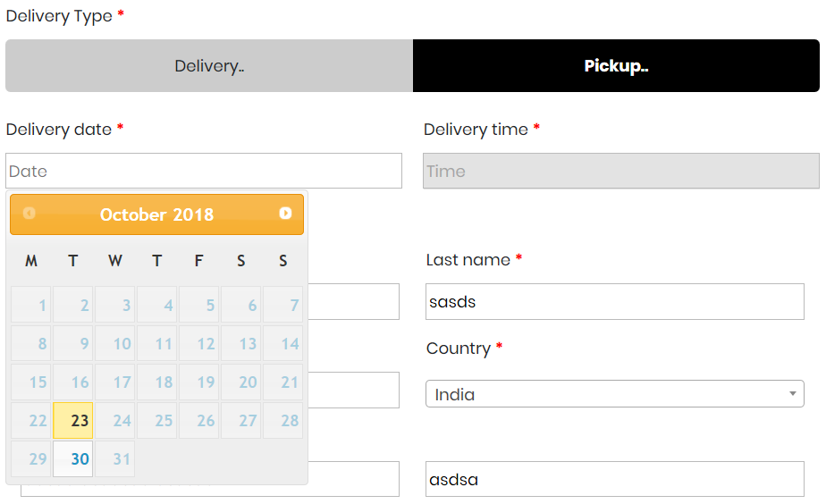Select day 7 in the calendar
Screen dimensions: 826x504
point(283,306)
